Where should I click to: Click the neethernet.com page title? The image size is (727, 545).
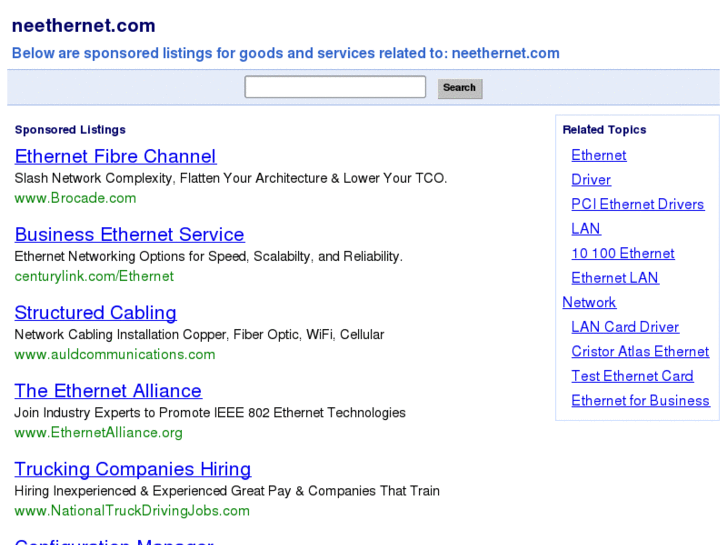[x=83, y=26]
